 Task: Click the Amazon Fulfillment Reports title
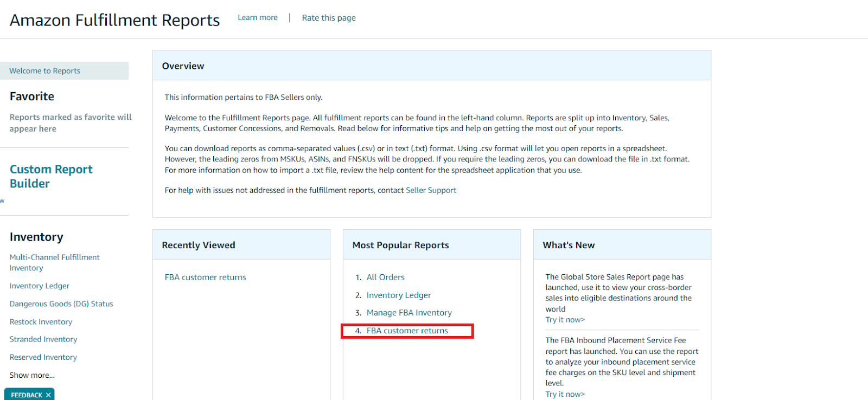[x=114, y=20]
